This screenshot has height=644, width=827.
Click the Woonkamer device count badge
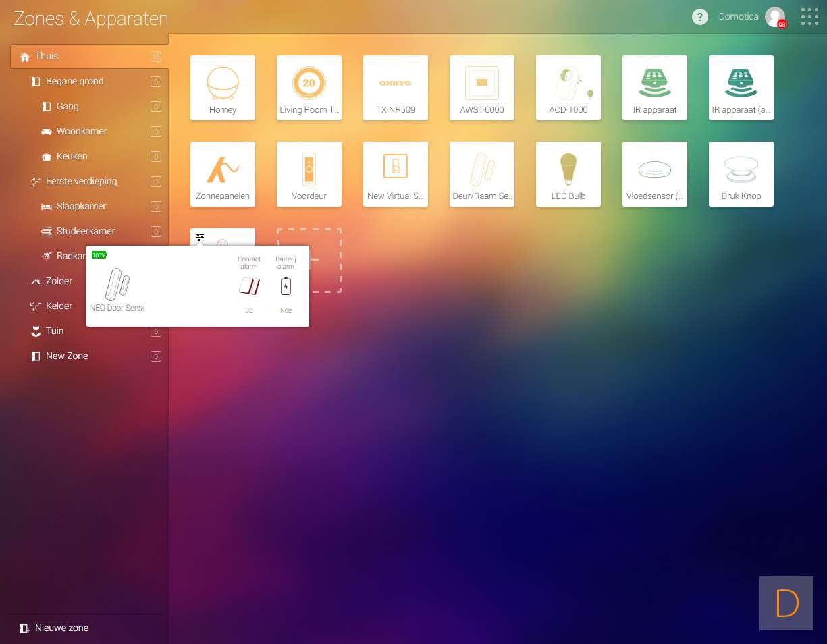[156, 132]
